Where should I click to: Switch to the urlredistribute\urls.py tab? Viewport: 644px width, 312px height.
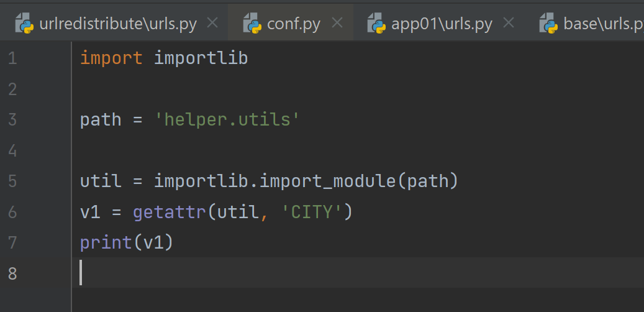(118, 24)
